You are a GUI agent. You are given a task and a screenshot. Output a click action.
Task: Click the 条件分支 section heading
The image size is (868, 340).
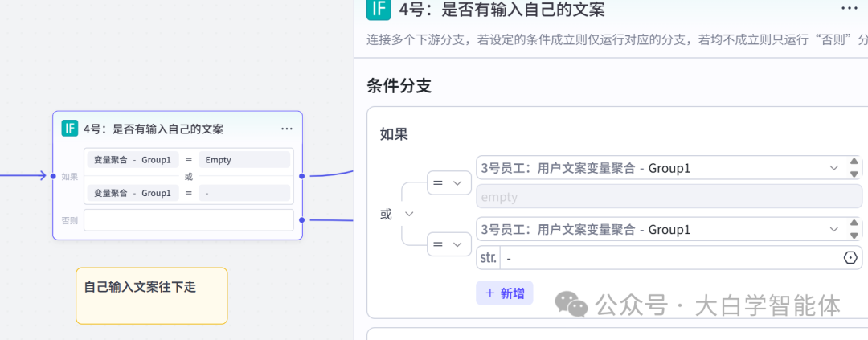[x=399, y=86]
